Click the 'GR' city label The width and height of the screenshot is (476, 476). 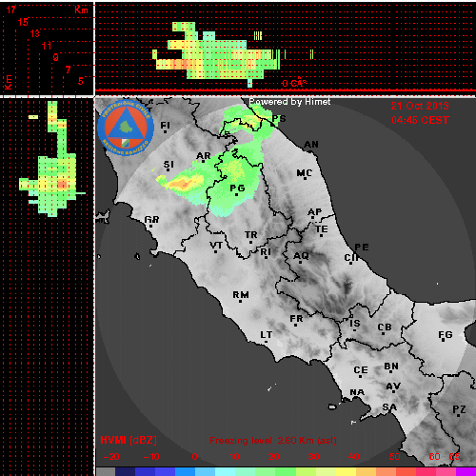[151, 219]
